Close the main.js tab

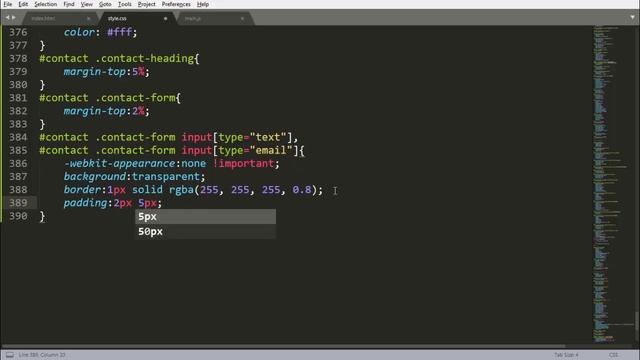click(x=242, y=18)
